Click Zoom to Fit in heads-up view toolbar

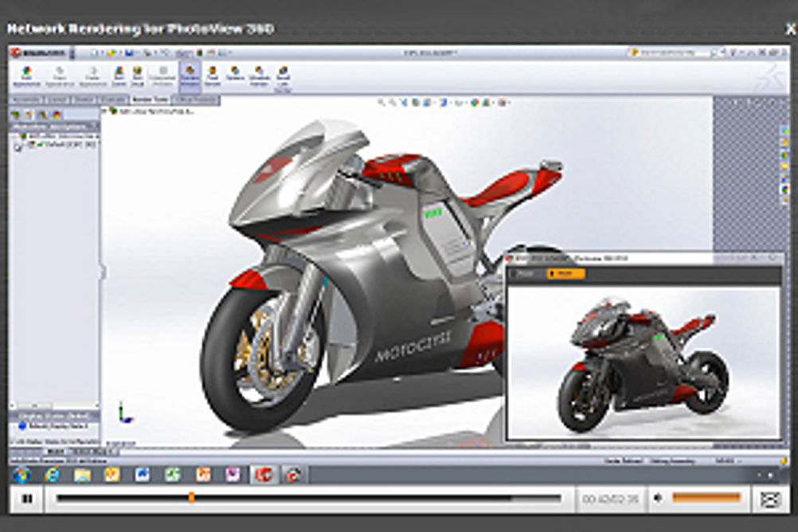[x=381, y=103]
